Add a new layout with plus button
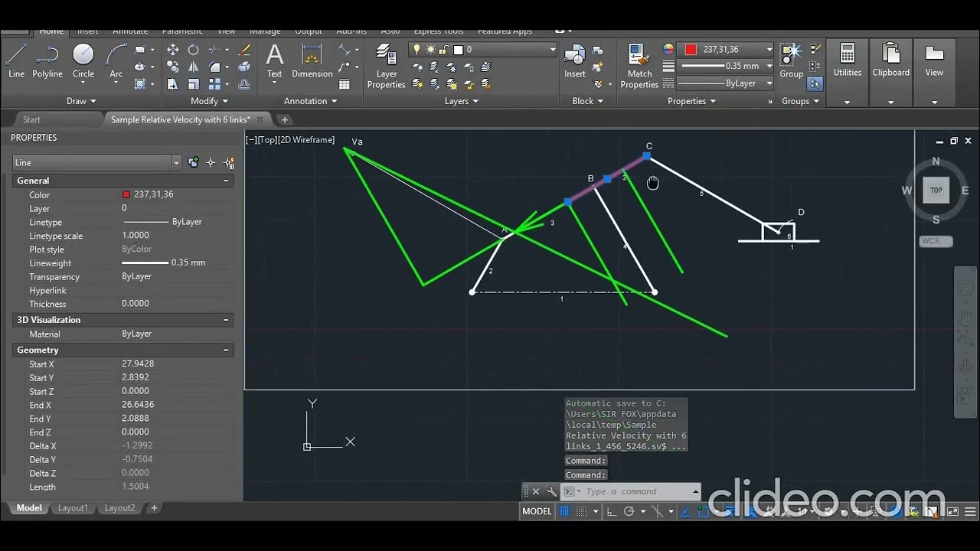 [x=154, y=508]
